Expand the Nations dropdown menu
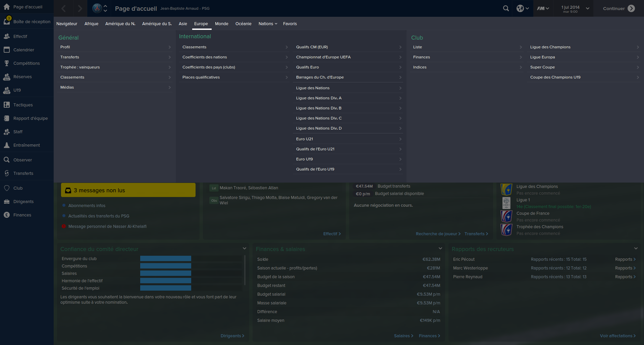This screenshot has width=644, height=345. tap(268, 23)
